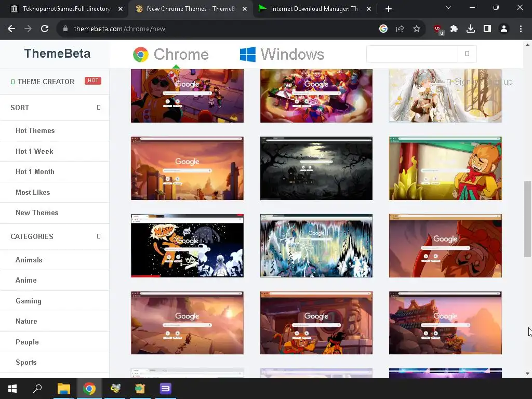Click the search submit button
Screen dimensions: 532x399
(467, 54)
